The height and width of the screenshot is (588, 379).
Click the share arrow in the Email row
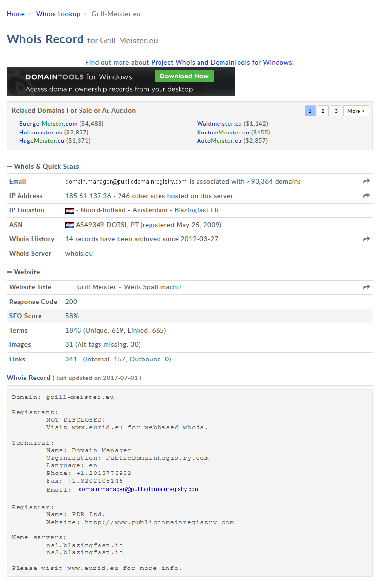pyautogui.click(x=366, y=181)
